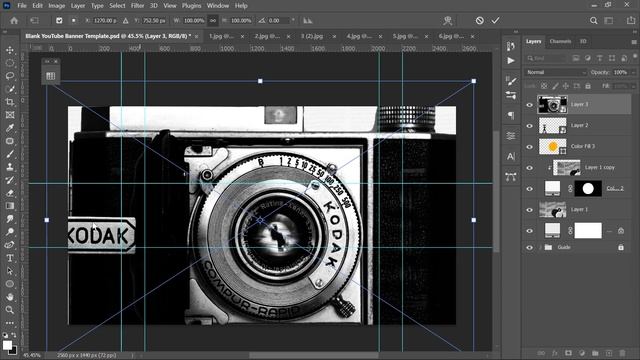The image size is (640, 360).
Task: Select the Layer 2 thumbnail
Action: point(553,126)
